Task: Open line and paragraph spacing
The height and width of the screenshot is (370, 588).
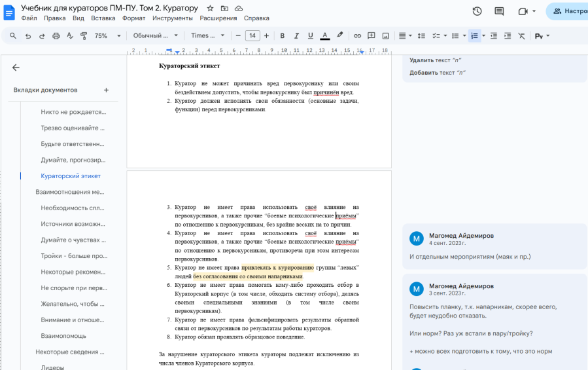Action: (421, 35)
